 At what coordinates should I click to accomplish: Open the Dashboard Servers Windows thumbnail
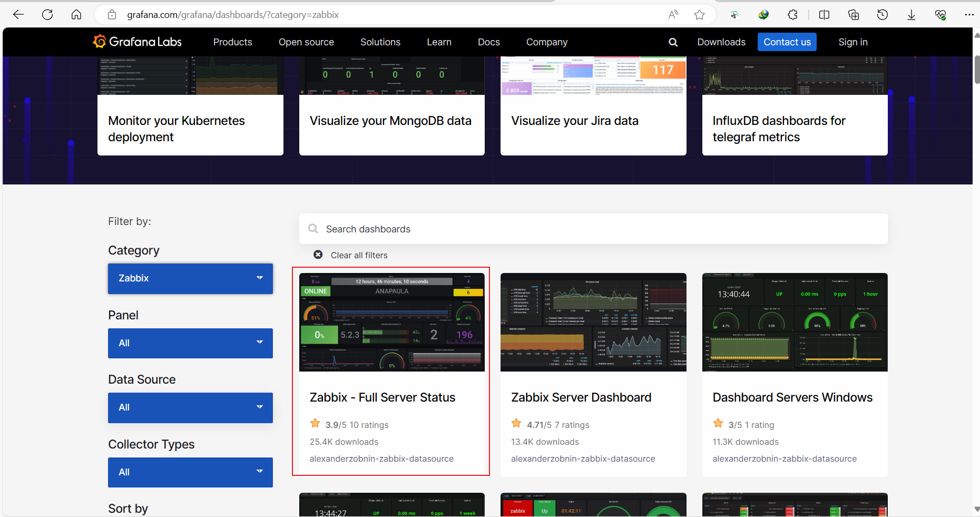795,322
